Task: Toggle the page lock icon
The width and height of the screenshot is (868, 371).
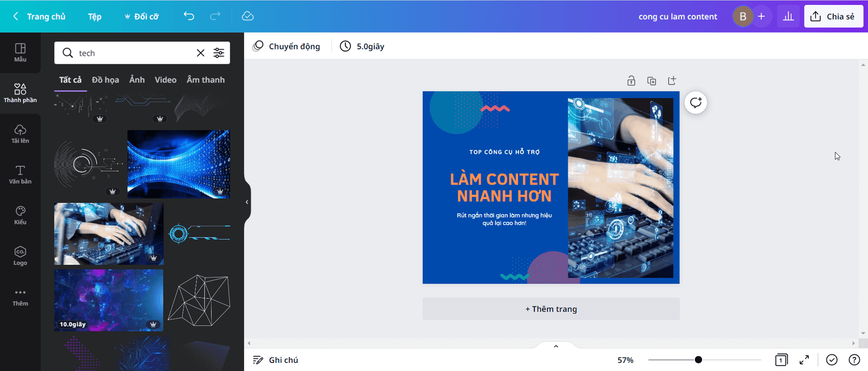Action: point(631,81)
